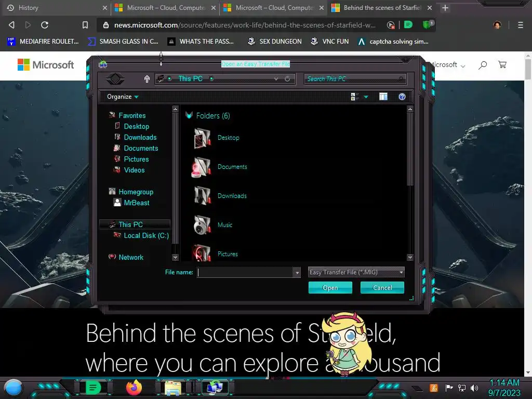Click the news.microsoft.com address bar
This screenshot has height=399, width=532.
tap(245, 25)
